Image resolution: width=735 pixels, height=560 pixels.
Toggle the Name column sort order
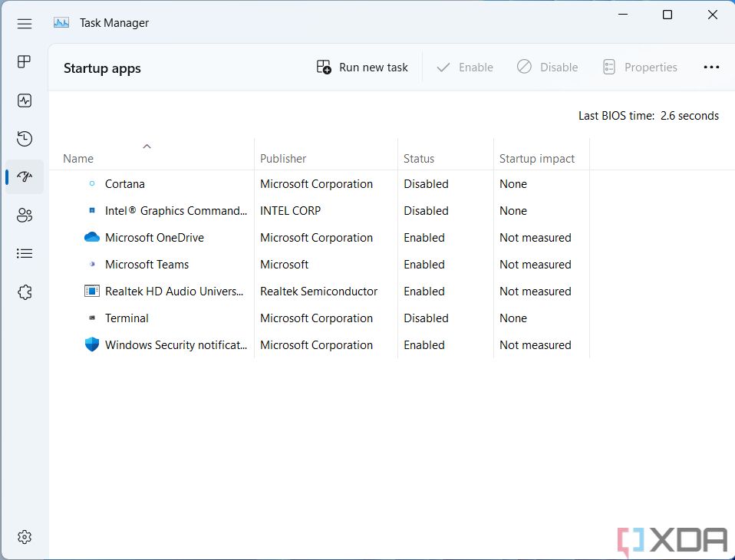(77, 158)
